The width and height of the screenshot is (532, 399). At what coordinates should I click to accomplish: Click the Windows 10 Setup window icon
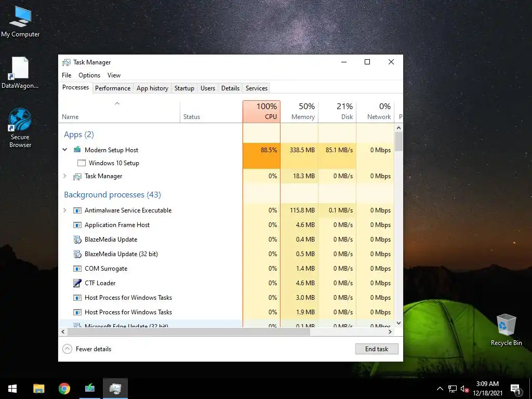81,163
